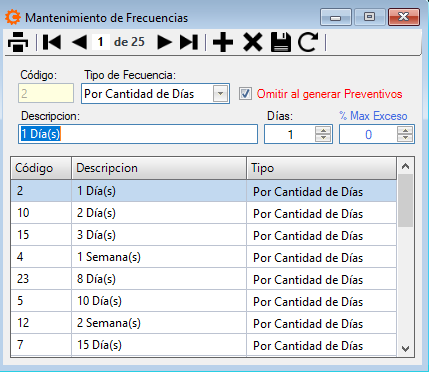The image size is (429, 372).
Task: Select the row '1 Día(s)'
Action: coord(204,191)
